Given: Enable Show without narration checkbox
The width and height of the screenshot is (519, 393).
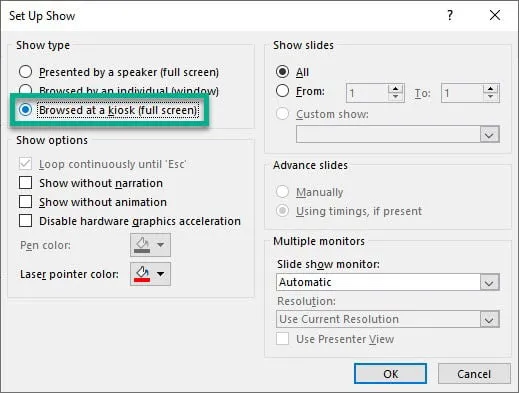Looking at the screenshot, I should point(25,183).
